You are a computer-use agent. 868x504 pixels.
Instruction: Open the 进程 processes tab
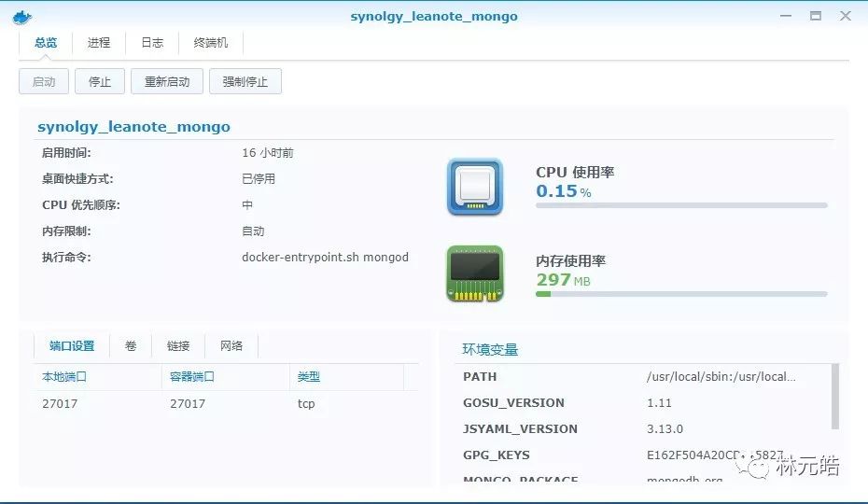(x=99, y=43)
